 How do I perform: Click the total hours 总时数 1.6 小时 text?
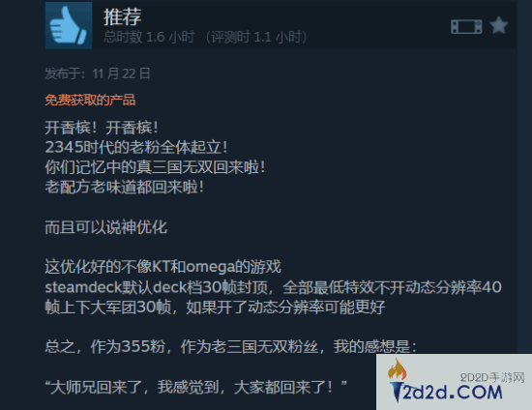[149, 37]
